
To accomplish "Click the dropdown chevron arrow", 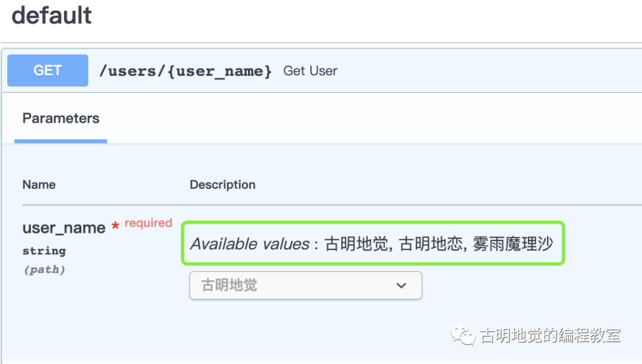I will coord(402,285).
